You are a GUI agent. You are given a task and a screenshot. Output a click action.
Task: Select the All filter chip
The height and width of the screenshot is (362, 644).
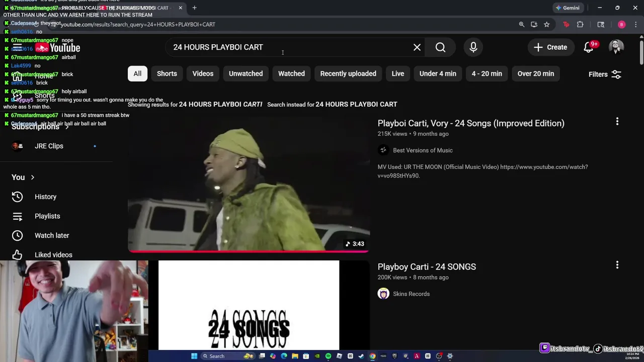coord(137,73)
